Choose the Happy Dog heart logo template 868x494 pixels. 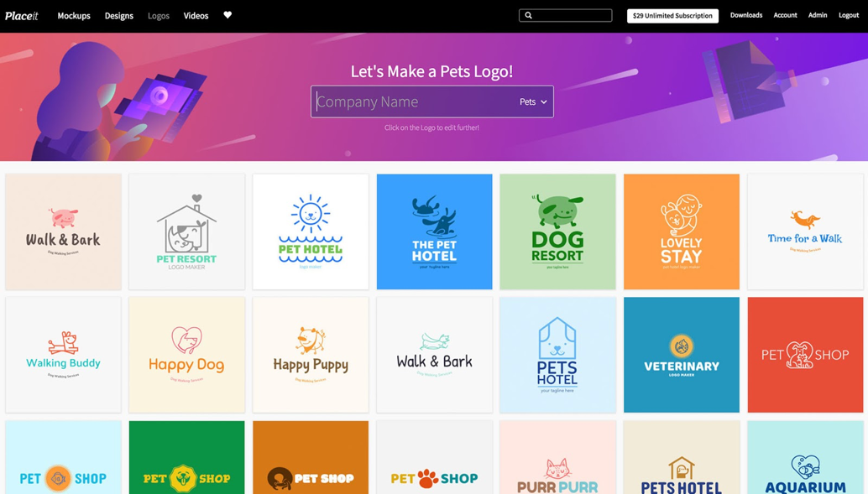coord(186,355)
